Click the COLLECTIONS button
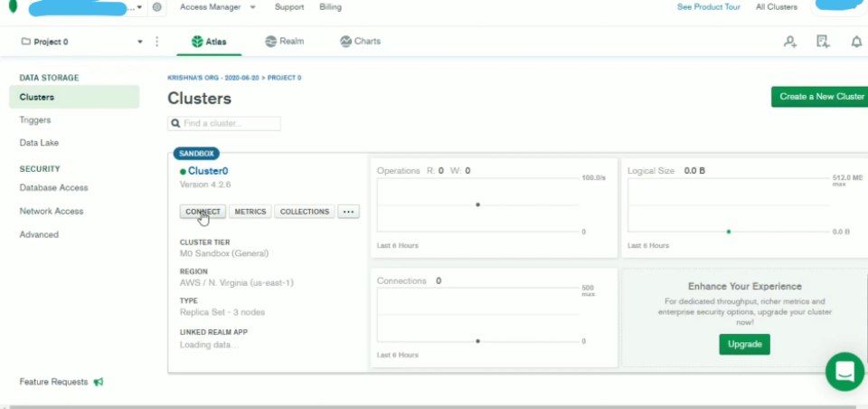Image resolution: width=868 pixels, height=409 pixels. click(x=305, y=212)
